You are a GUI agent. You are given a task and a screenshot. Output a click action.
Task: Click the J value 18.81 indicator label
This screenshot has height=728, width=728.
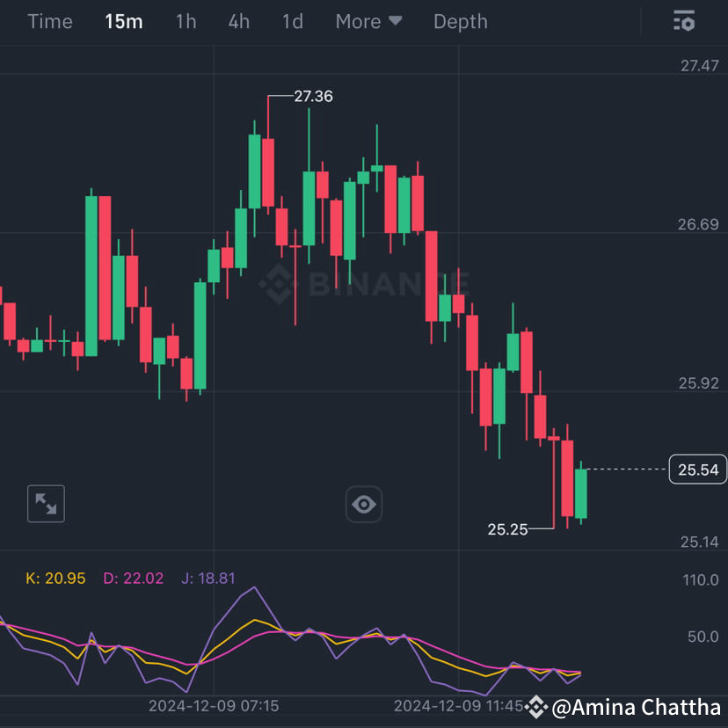208,579
